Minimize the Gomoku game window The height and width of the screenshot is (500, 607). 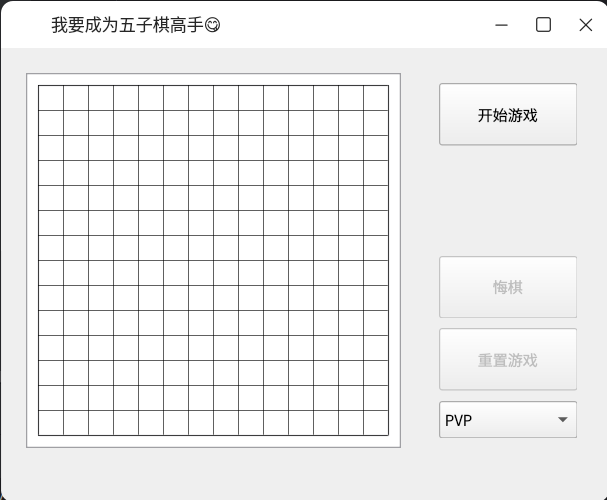501,25
